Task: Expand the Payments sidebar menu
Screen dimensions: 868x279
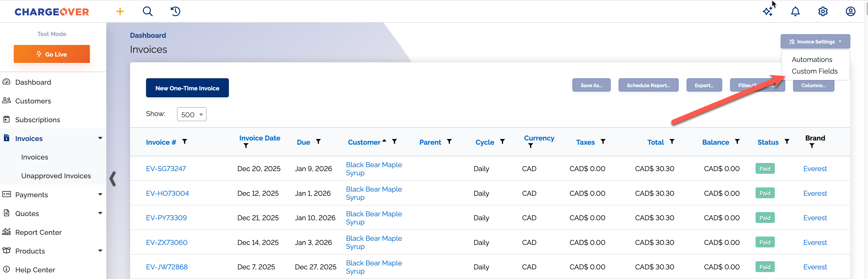Action: pos(100,195)
